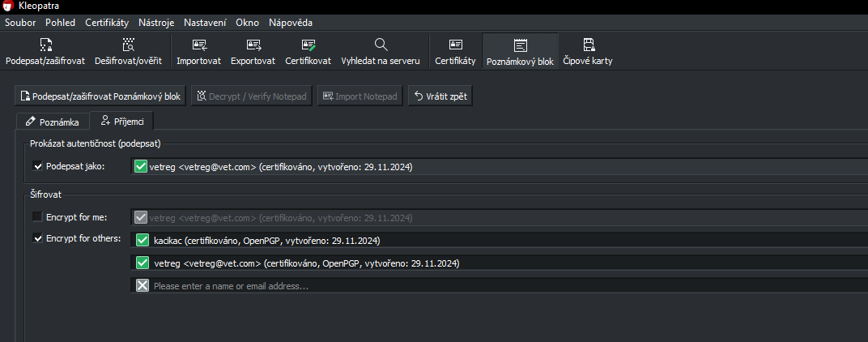Image resolution: width=868 pixels, height=342 pixels.
Task: Open the Čipové karty view
Action: click(589, 52)
